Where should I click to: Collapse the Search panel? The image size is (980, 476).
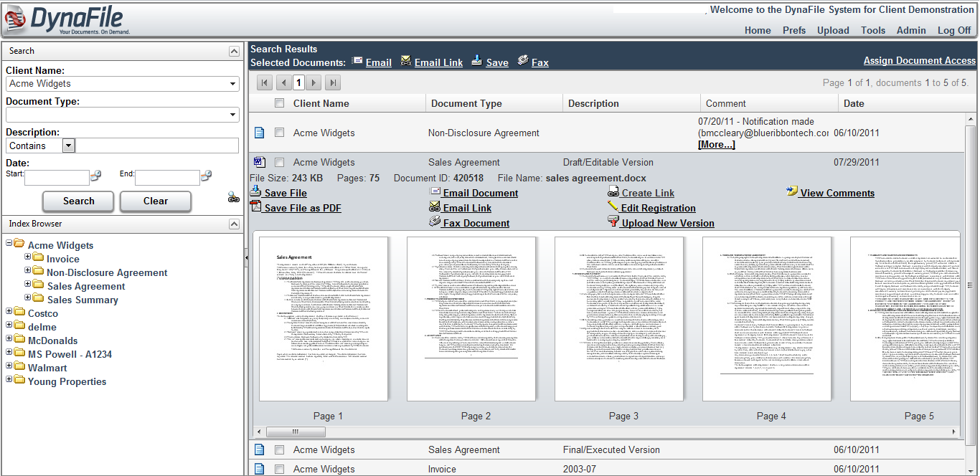click(x=234, y=51)
